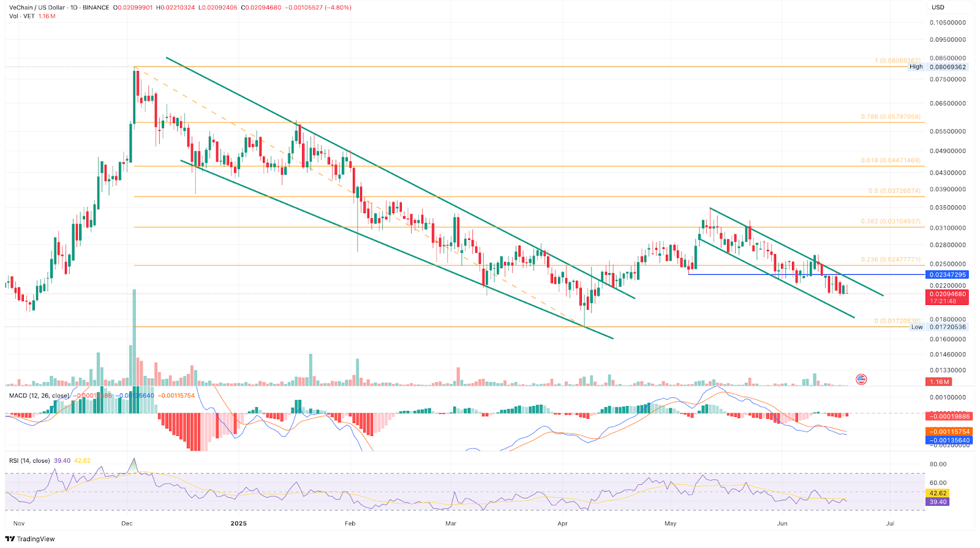Viewport: 980px width, 548px height.
Task: Click the May label on the time axis
Action: (670, 524)
